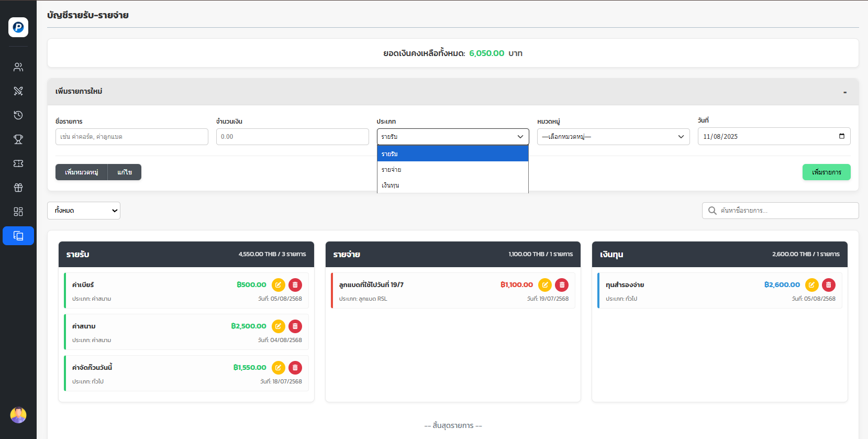This screenshot has width=868, height=439.
Task: Click the แก้ไข category button
Action: click(125, 172)
